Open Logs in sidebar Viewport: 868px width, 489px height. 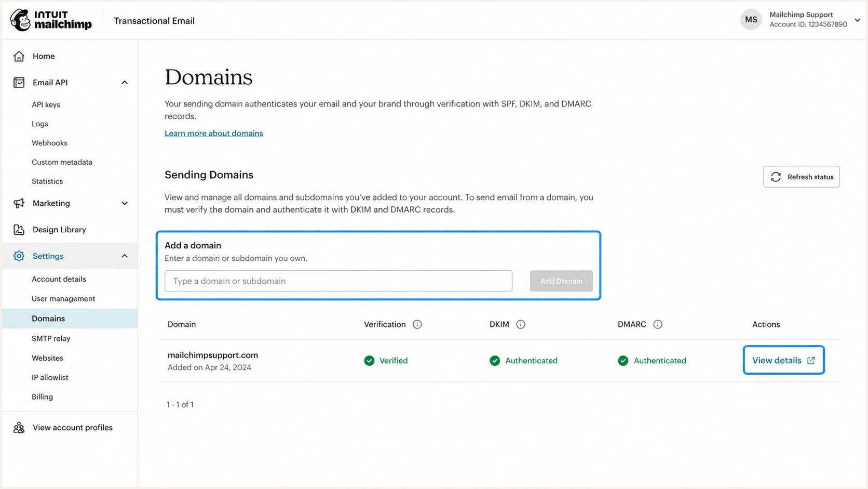click(x=40, y=124)
